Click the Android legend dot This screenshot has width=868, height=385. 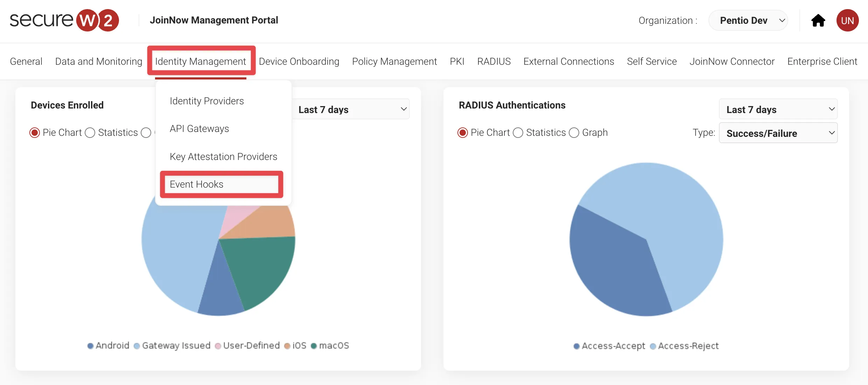[90, 346]
